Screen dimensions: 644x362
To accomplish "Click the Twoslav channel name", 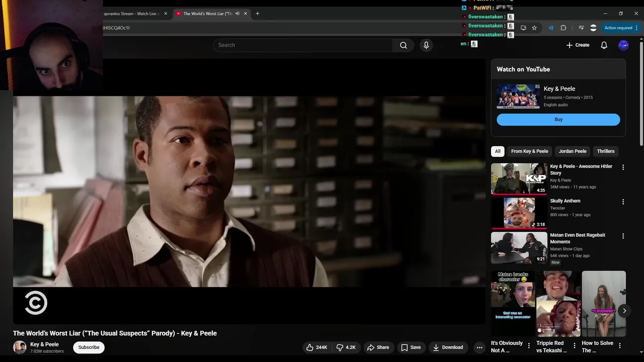I will point(557,208).
